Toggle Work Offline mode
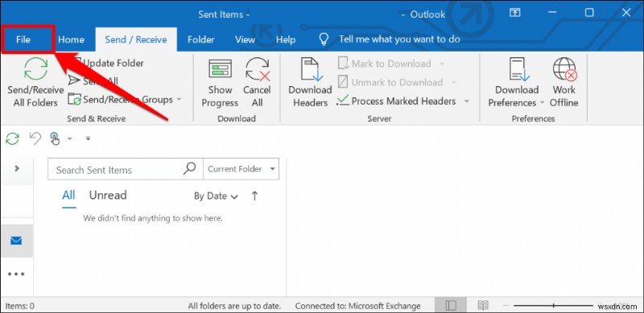The width and height of the screenshot is (644, 313). tap(564, 83)
